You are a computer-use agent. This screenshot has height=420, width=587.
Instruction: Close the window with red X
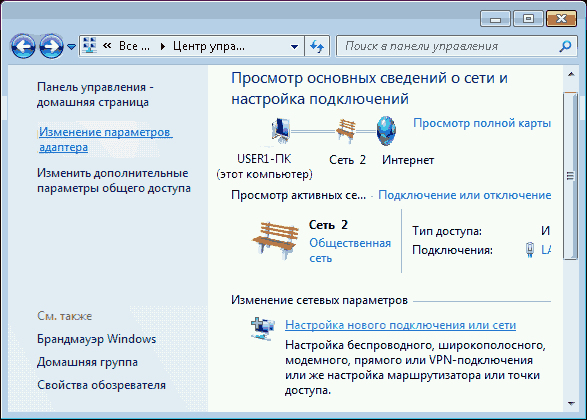click(x=561, y=19)
